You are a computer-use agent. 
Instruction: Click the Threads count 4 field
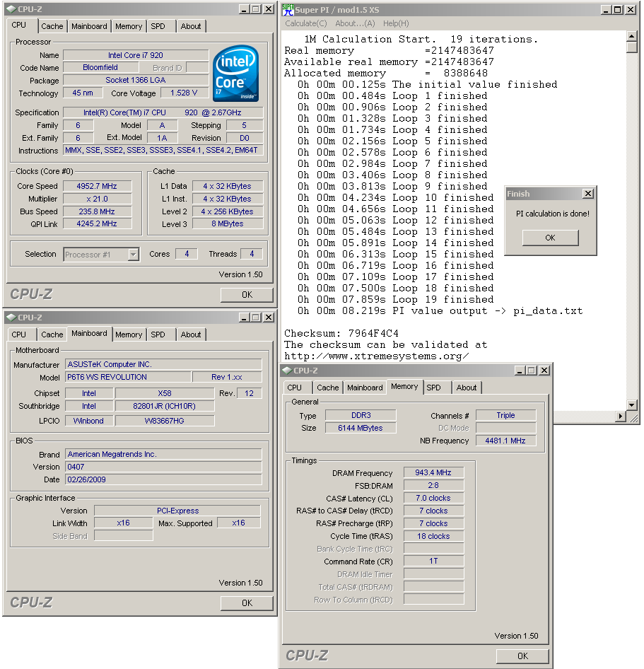[252, 255]
